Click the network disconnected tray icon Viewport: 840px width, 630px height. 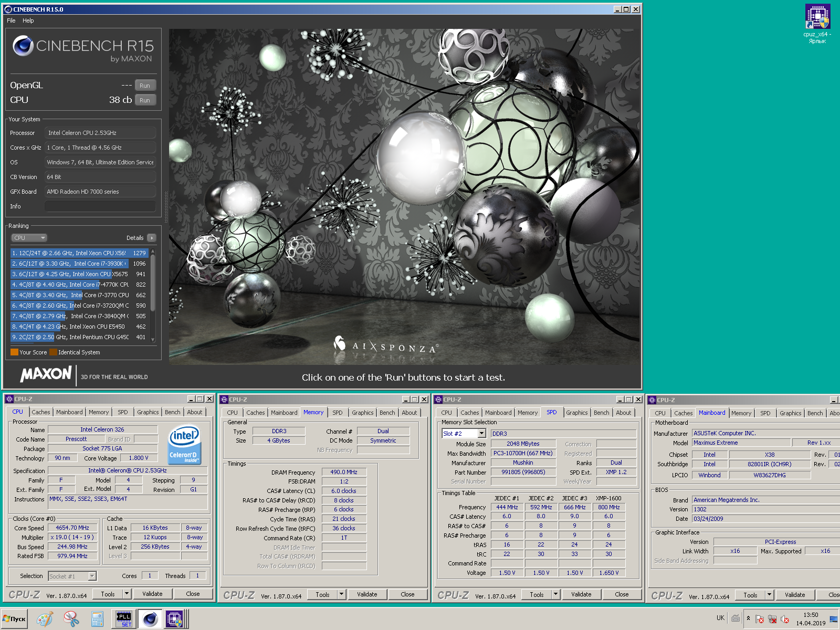772,619
